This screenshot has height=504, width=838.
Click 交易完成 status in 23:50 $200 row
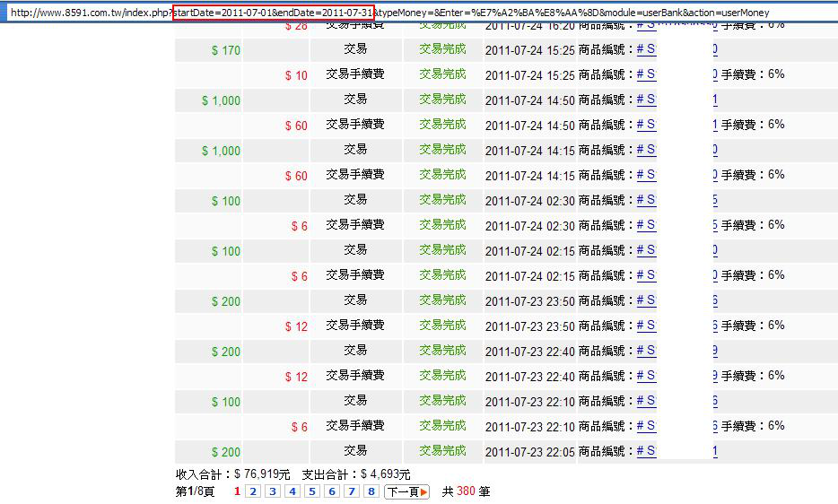442,300
